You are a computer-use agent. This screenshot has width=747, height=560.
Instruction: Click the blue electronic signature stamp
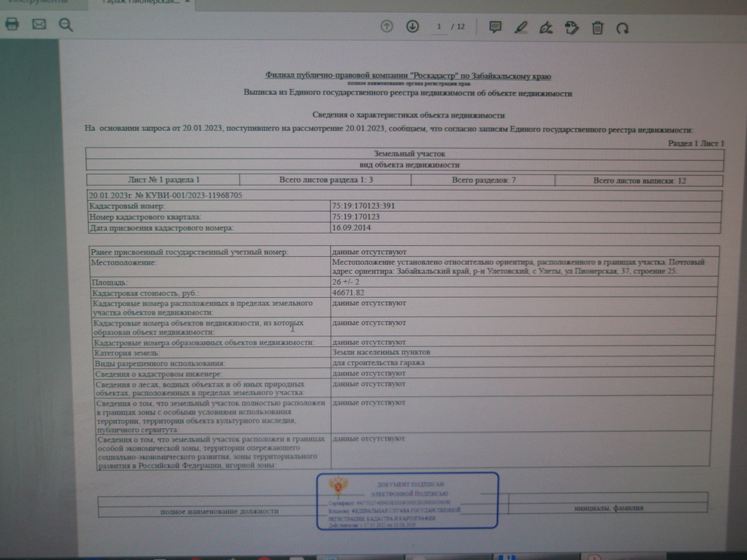(407, 501)
